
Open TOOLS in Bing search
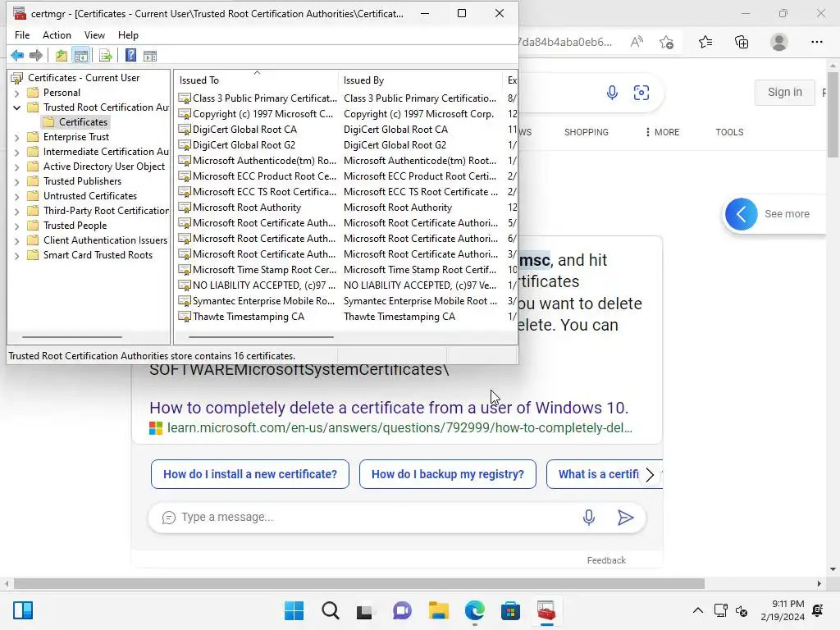click(729, 132)
